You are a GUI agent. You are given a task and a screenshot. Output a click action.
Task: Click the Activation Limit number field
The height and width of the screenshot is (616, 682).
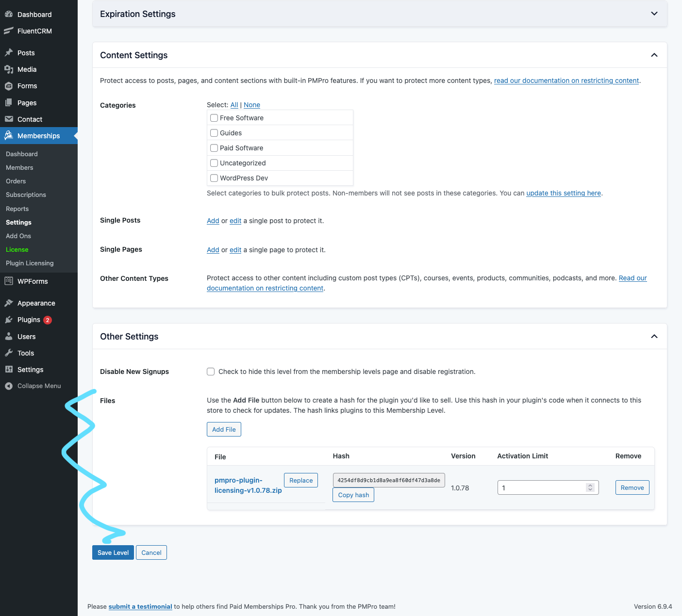(548, 487)
